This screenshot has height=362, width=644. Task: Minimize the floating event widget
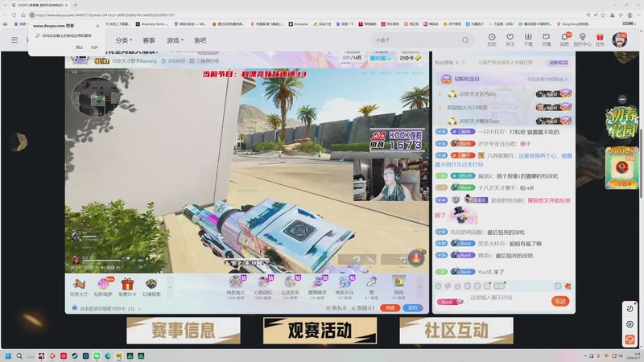622,99
